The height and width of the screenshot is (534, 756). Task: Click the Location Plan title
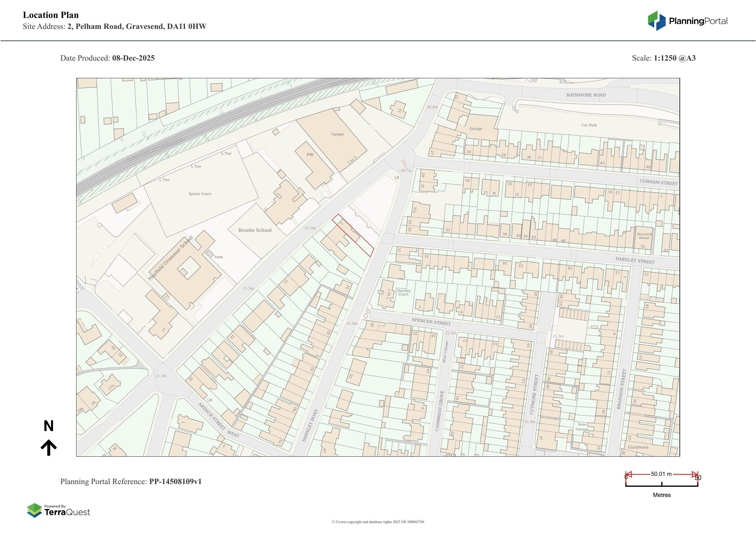point(51,15)
